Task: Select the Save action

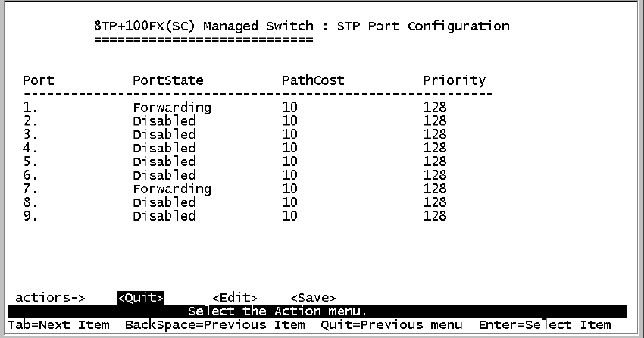Action: coord(313,298)
